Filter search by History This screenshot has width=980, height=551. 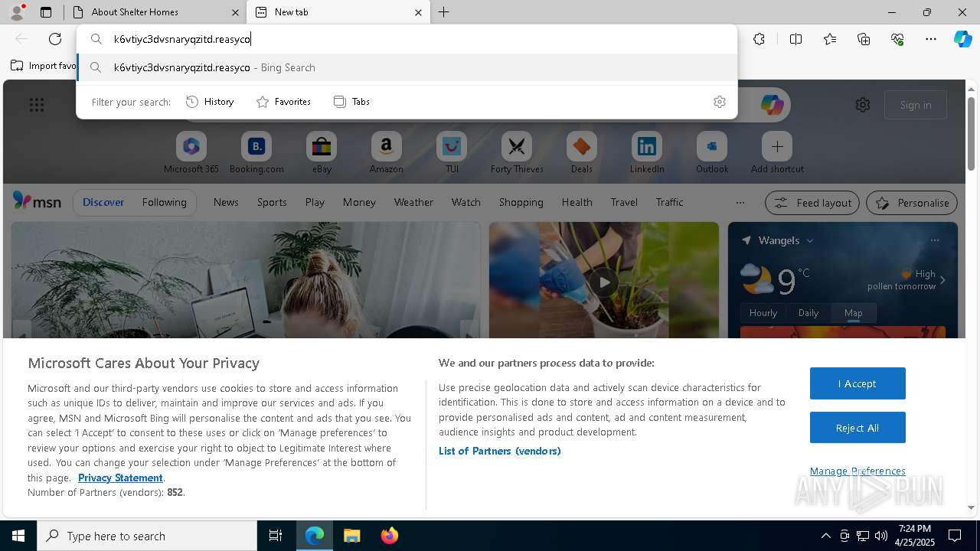tap(210, 102)
